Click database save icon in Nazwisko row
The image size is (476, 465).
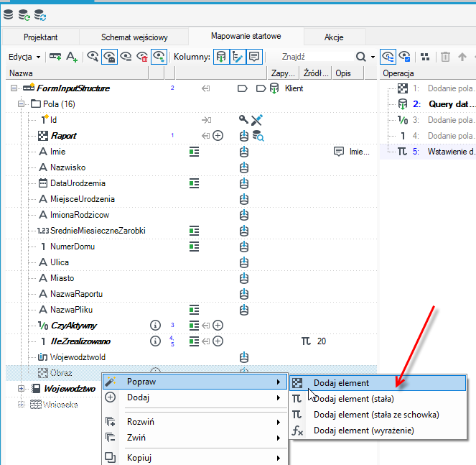[x=244, y=167]
